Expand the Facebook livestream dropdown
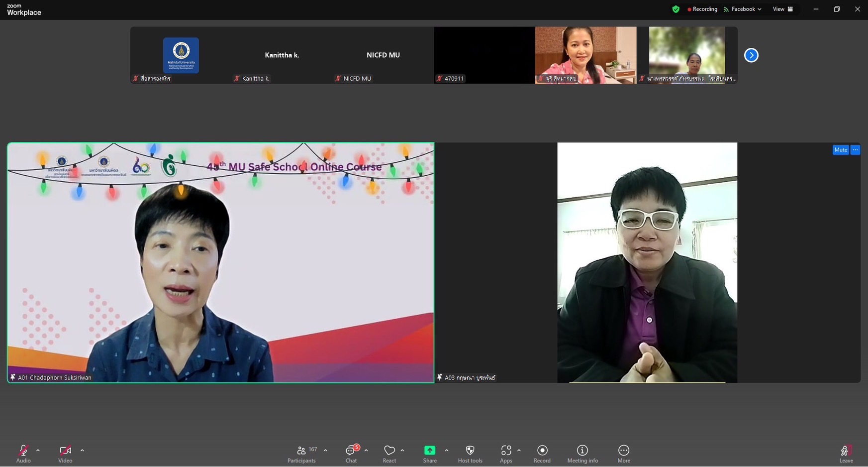The height and width of the screenshot is (467, 868). pos(743,9)
